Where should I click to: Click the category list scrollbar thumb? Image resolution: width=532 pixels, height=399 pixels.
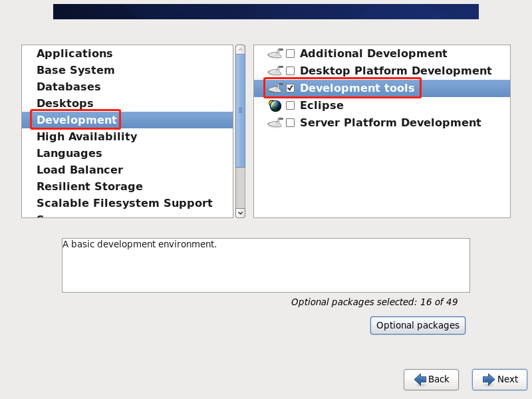[240, 110]
